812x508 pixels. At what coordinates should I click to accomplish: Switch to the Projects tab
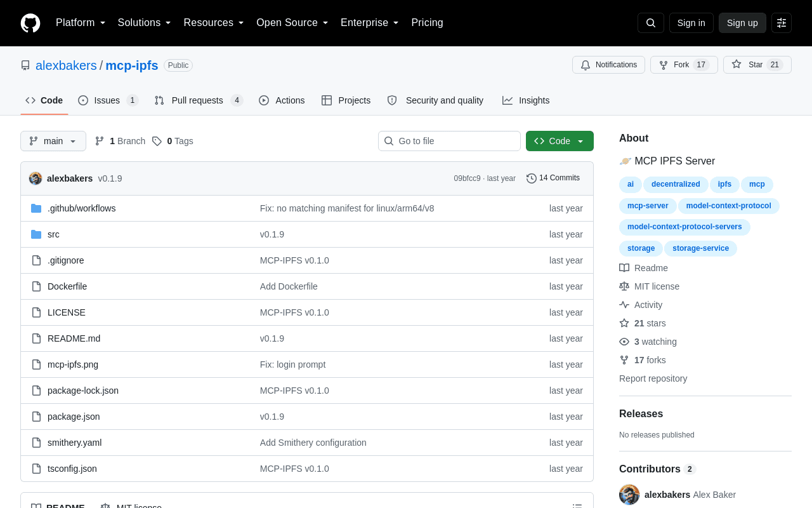coord(346,100)
